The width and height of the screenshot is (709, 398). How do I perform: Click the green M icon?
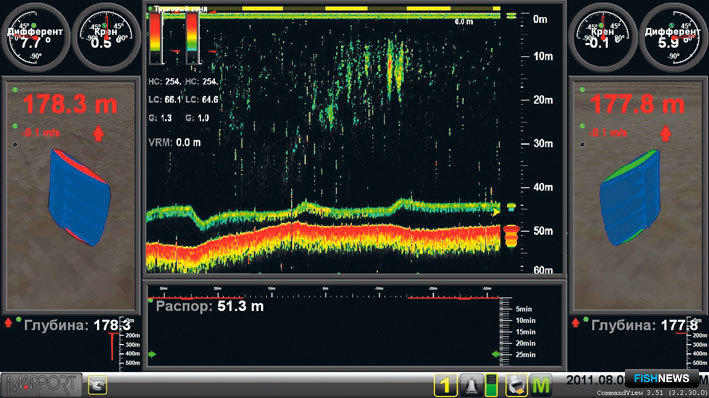click(x=541, y=385)
